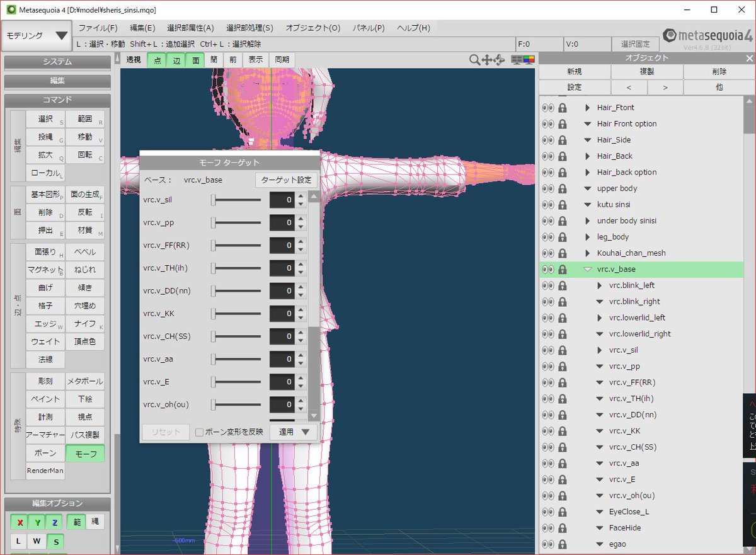Select the アーマチャー (Armature) command
The height and width of the screenshot is (555, 756).
tap(45, 435)
